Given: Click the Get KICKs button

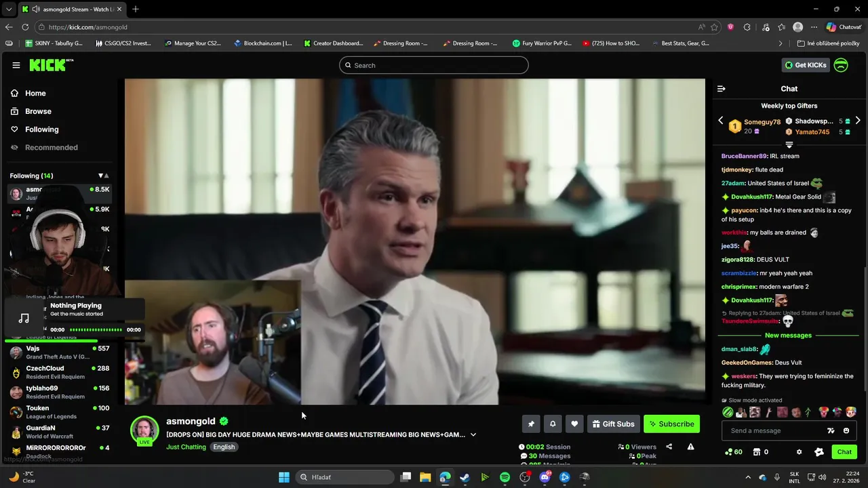Looking at the screenshot, I should [x=806, y=65].
